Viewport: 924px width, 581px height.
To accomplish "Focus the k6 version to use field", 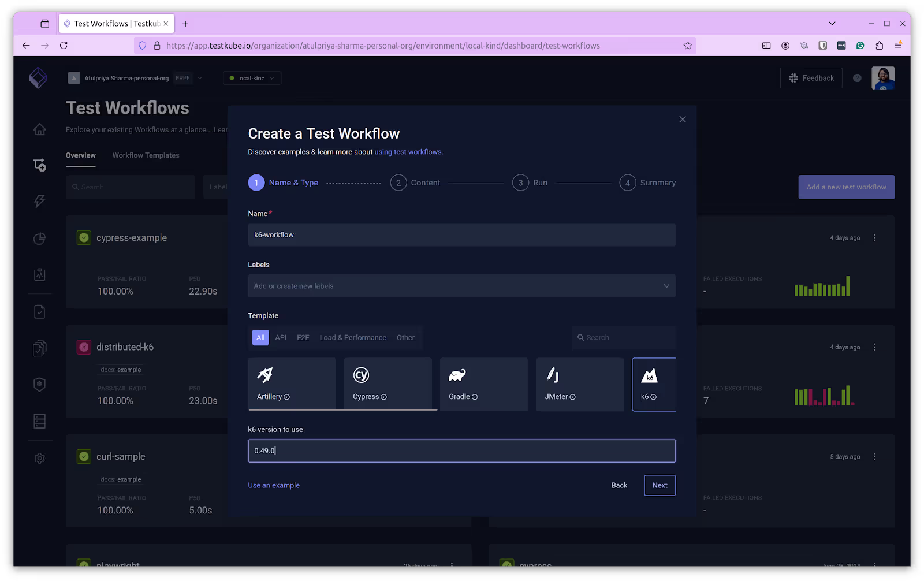I will coord(461,451).
